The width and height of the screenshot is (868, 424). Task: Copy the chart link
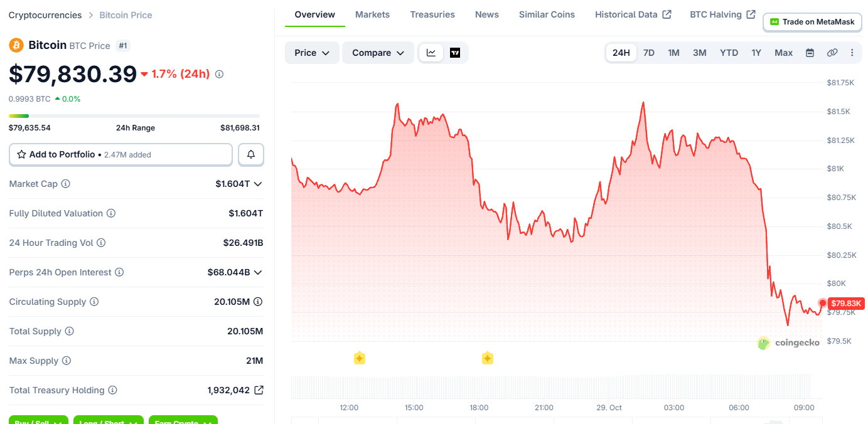[832, 53]
